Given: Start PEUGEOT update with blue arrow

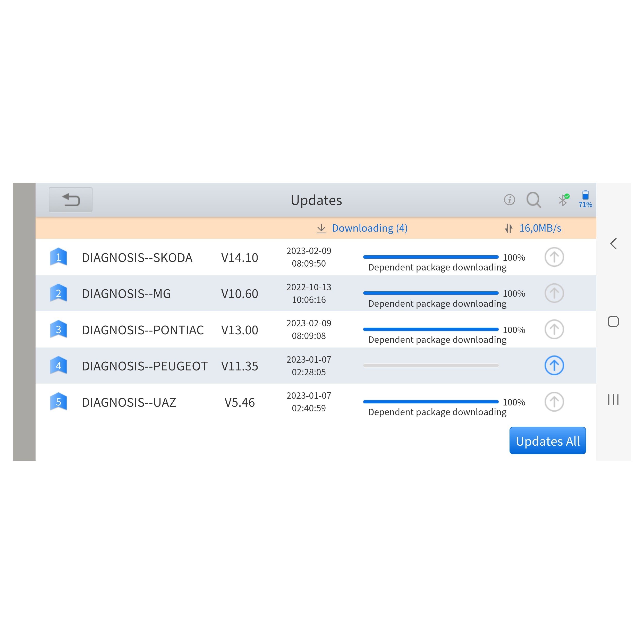Looking at the screenshot, I should (554, 365).
